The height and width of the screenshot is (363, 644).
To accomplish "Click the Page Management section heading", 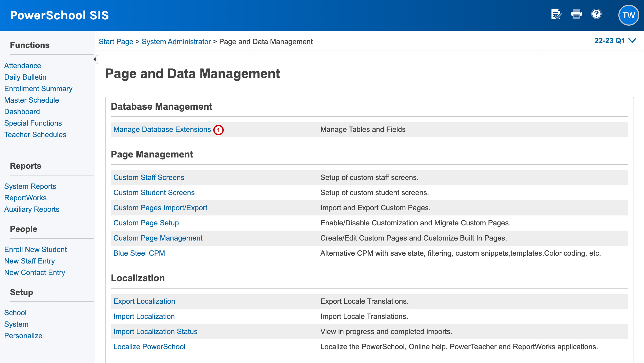I will pos(152,154).
